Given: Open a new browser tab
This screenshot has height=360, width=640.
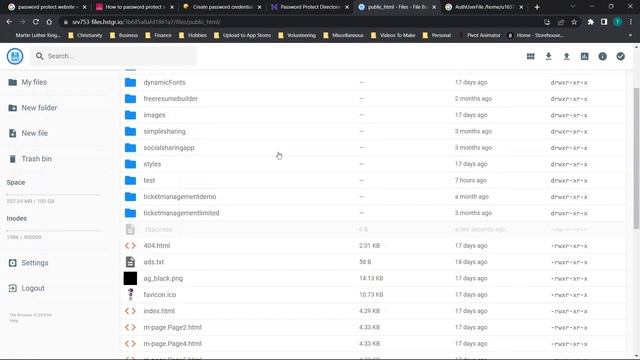Looking at the screenshot, I should (x=537, y=7).
